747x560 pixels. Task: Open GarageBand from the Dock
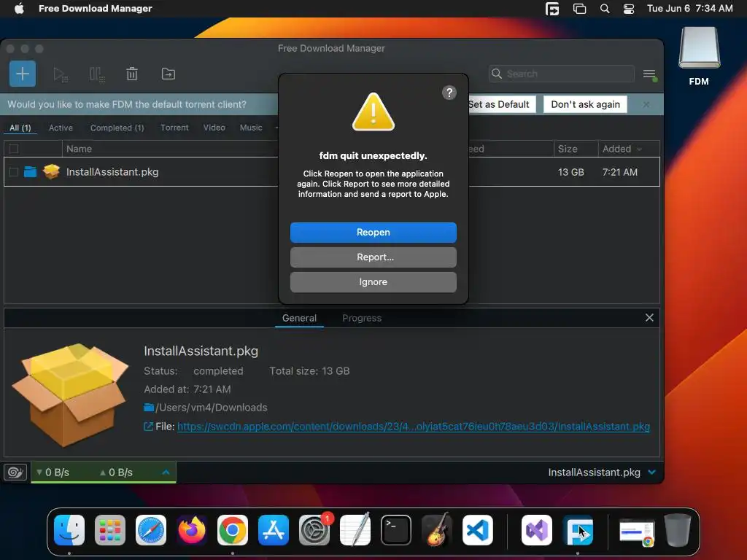437,529
